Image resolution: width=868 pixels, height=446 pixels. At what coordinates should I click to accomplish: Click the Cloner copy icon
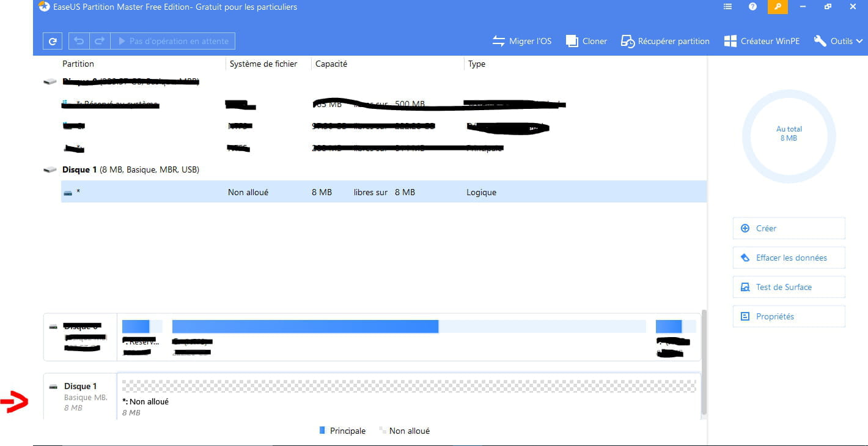[x=572, y=41]
